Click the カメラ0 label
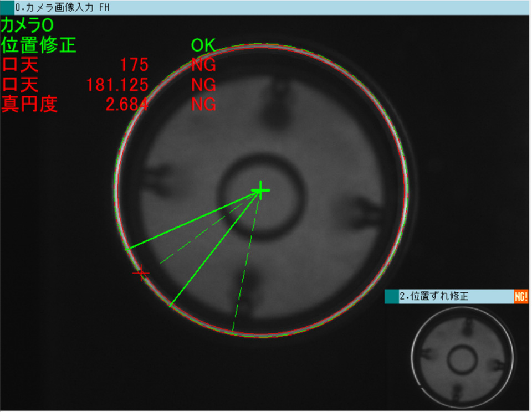 (x=27, y=25)
